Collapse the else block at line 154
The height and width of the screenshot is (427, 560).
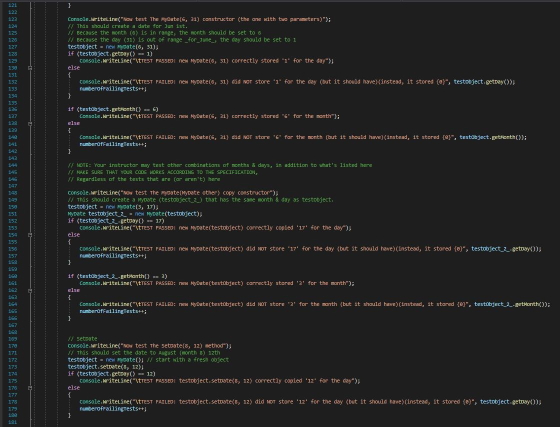click(30, 235)
